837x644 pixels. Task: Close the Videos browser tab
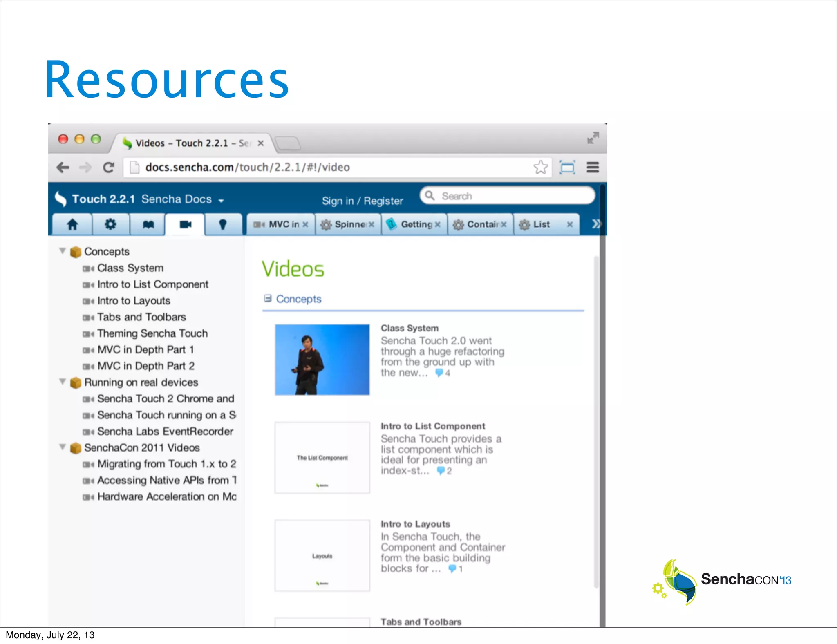[261, 143]
